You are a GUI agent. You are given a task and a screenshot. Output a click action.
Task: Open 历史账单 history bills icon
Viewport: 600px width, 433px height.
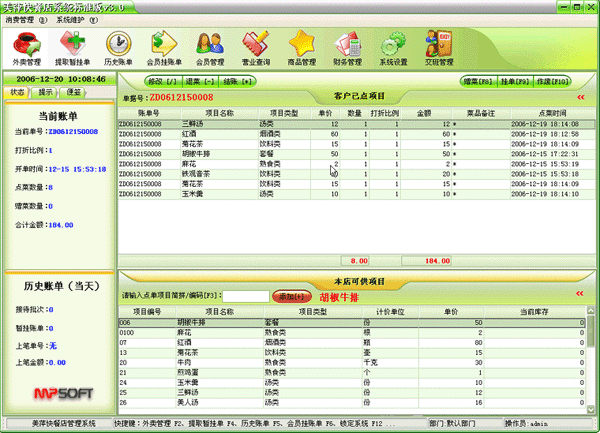pos(118,45)
